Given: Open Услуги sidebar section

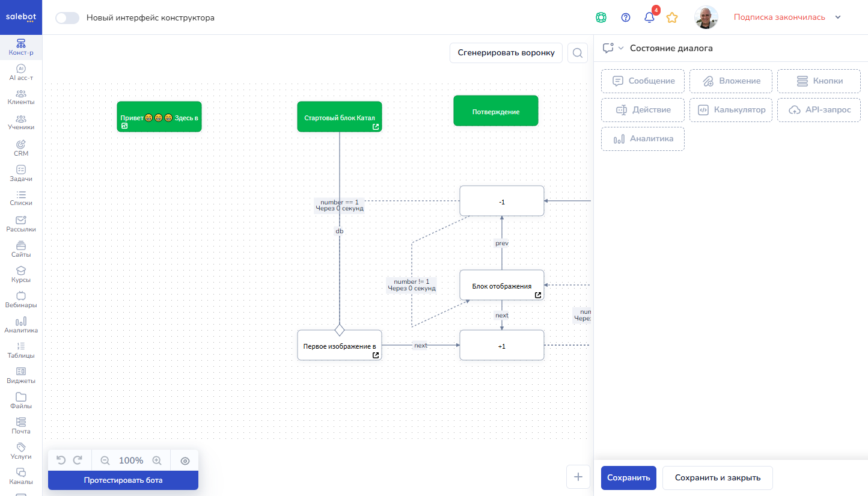Looking at the screenshot, I should point(21,452).
